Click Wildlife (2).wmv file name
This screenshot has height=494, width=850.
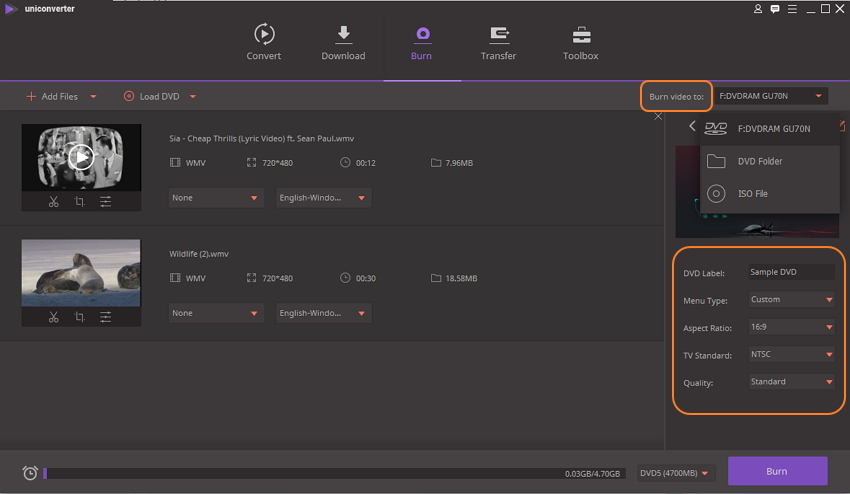199,254
